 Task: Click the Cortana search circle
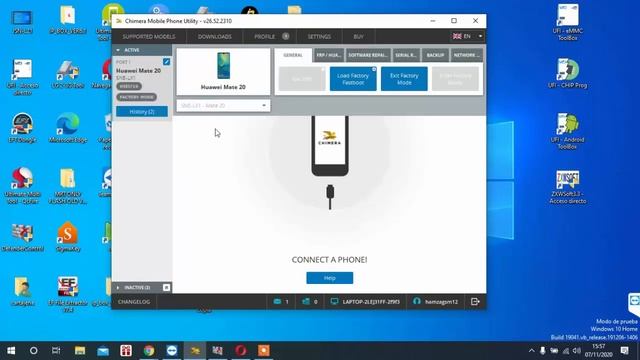click(x=33, y=351)
